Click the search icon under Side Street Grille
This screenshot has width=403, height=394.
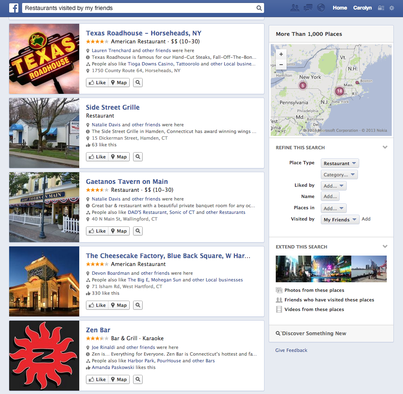pos(138,157)
